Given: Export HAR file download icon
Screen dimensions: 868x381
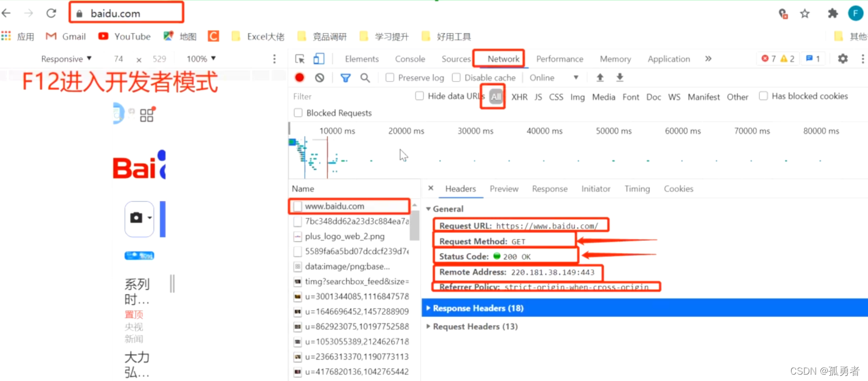Looking at the screenshot, I should [620, 78].
